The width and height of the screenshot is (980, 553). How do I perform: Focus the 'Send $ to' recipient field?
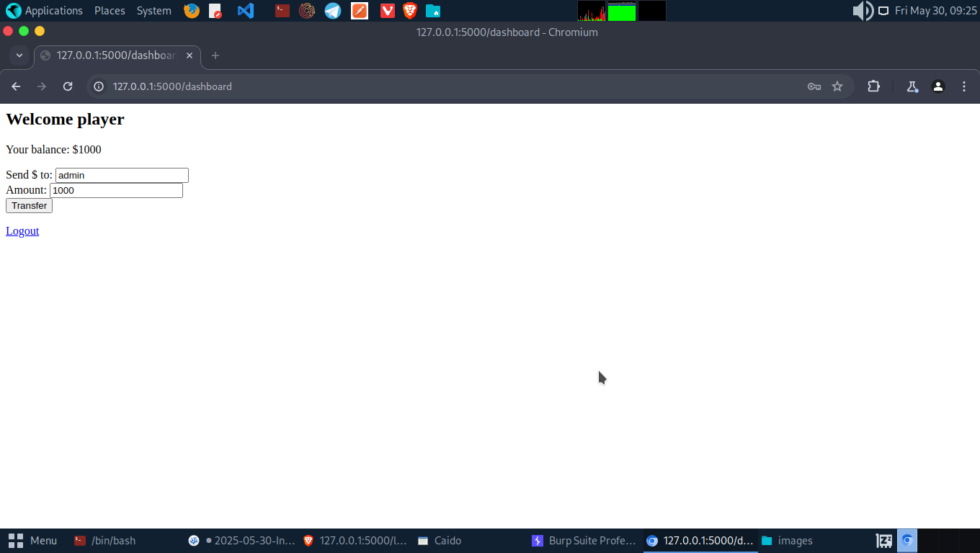click(x=122, y=176)
